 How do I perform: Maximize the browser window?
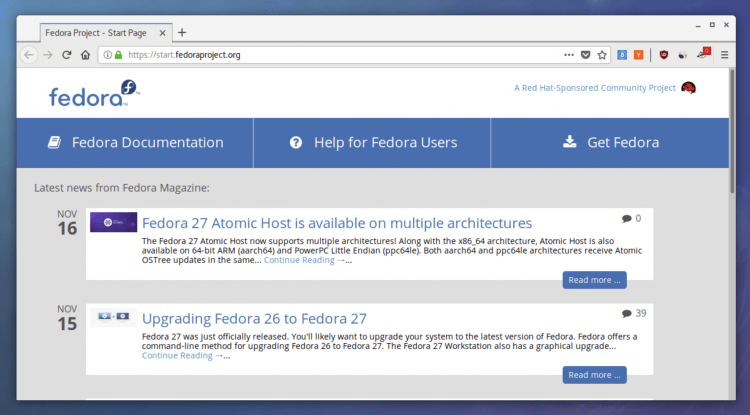point(712,25)
